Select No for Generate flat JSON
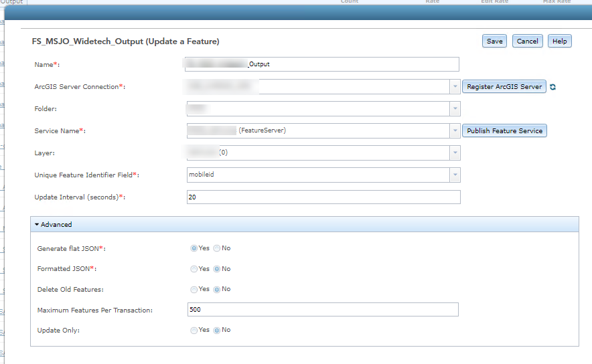The image size is (592, 364). 217,248
